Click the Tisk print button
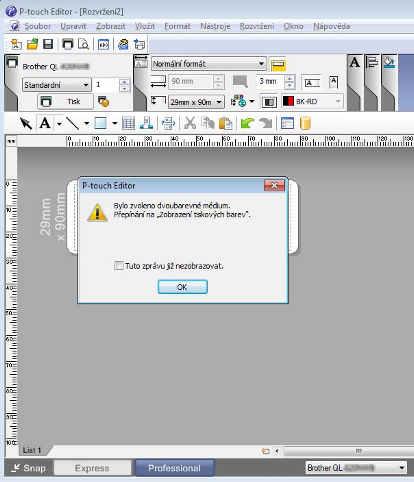Viewport: 414px width, 482px height. [x=65, y=101]
